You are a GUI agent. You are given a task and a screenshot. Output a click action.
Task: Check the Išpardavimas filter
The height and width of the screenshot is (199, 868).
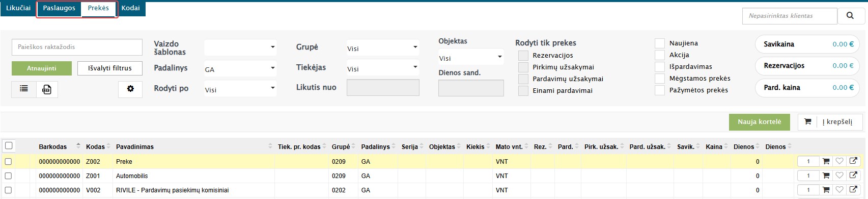[660, 66]
